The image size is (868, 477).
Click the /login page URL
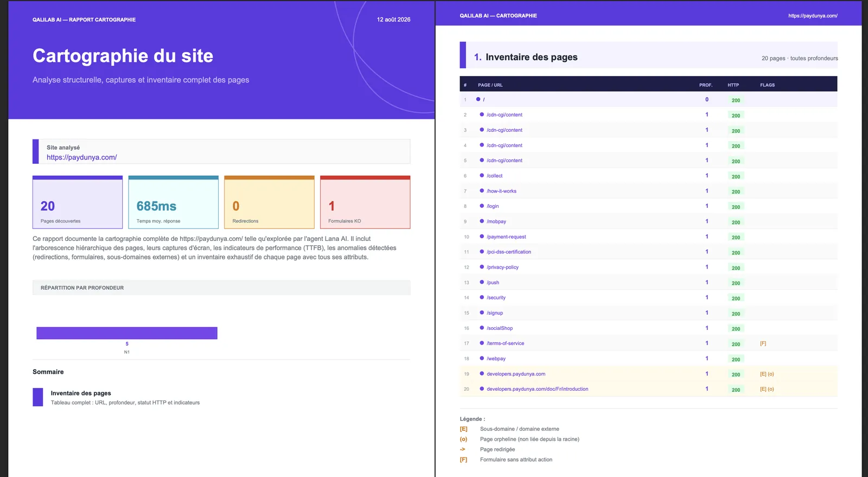coord(493,206)
